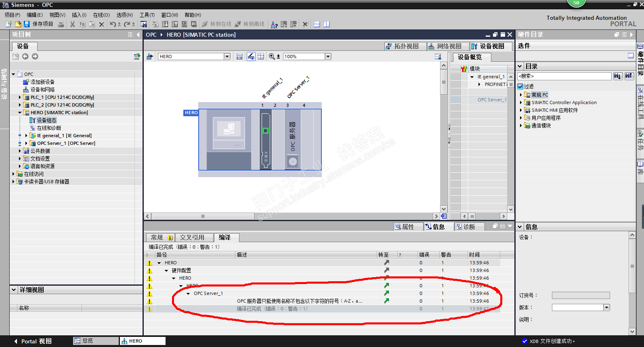Open the 编辑(E) menu

35,15
